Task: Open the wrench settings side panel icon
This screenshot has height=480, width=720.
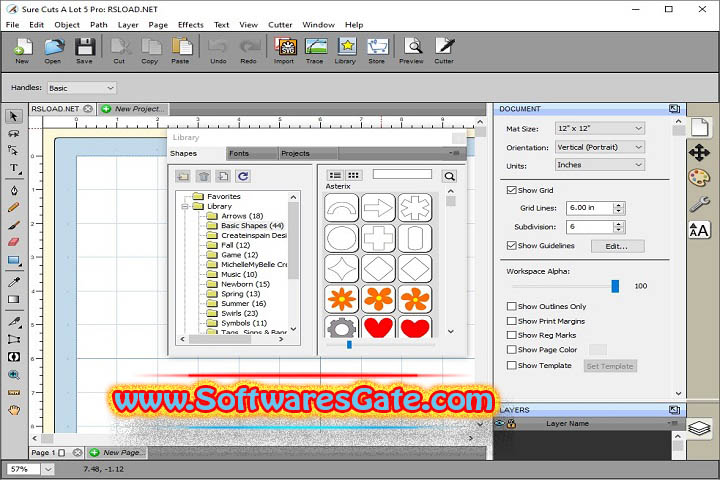Action: tap(699, 203)
